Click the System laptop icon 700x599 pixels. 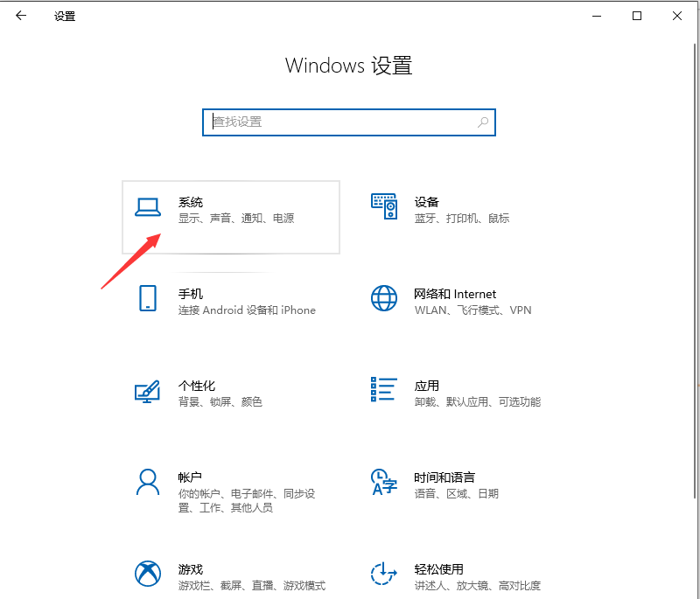click(x=148, y=207)
